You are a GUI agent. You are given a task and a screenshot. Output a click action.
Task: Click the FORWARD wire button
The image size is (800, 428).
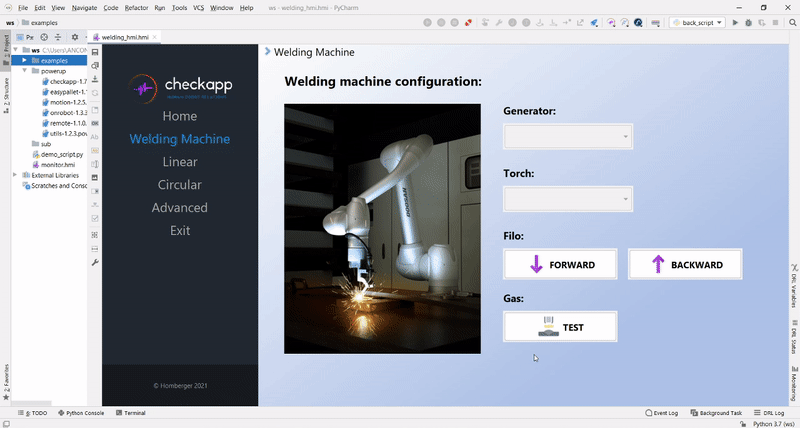(560, 264)
